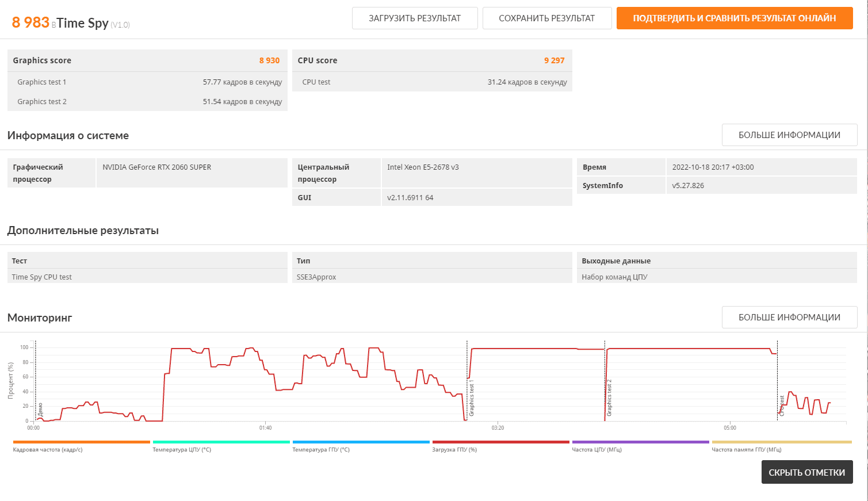
Task: Click the Дополнительные результаты heading
Action: tap(83, 231)
